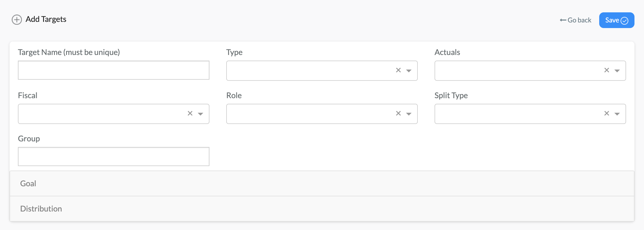Save the new target
Screen dimensions: 644x230
coord(617,20)
